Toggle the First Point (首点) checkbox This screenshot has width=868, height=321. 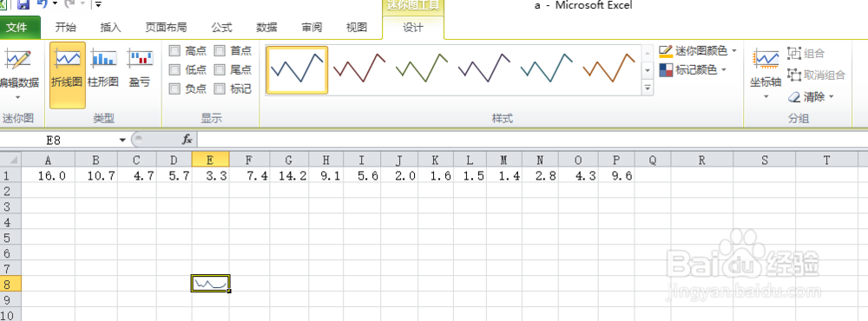tap(220, 51)
